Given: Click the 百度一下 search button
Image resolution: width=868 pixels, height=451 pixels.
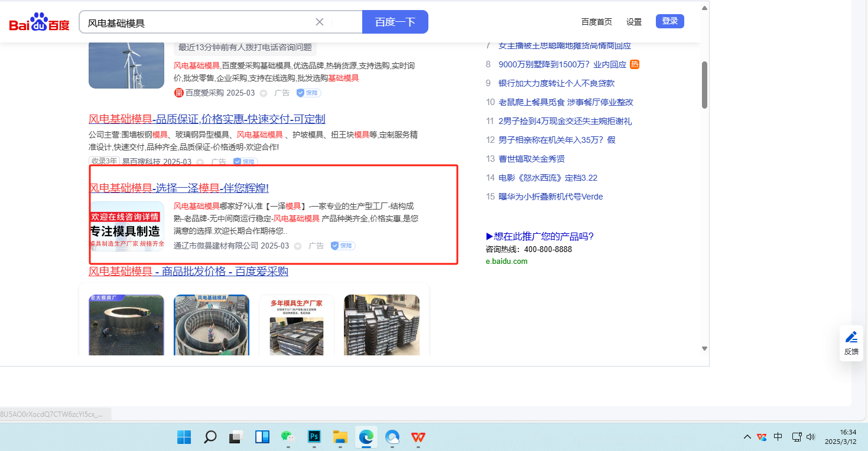Looking at the screenshot, I should tap(395, 22).
